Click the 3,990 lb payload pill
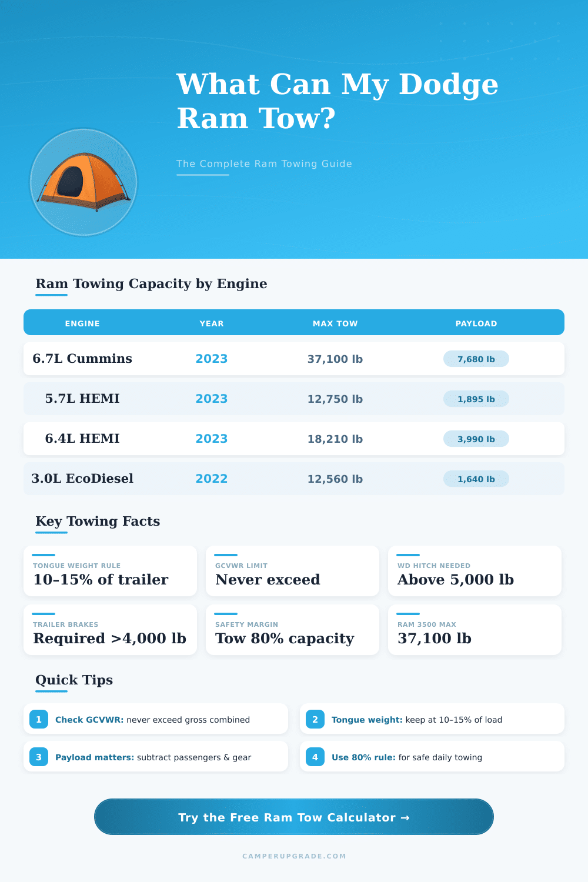This screenshot has height=882, width=588. point(476,439)
